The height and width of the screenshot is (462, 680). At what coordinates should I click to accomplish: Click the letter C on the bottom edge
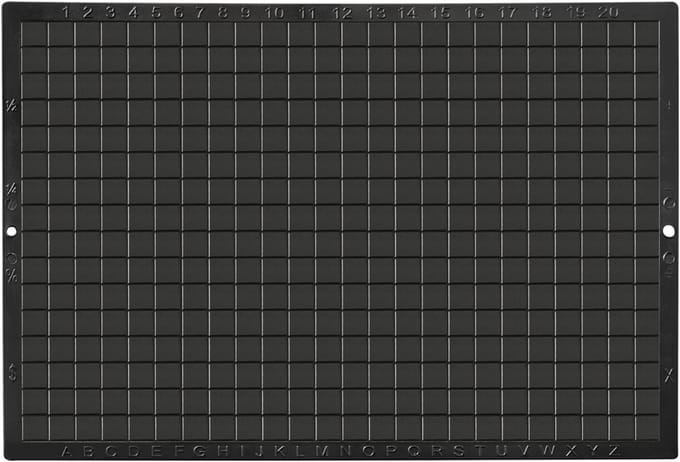111,451
